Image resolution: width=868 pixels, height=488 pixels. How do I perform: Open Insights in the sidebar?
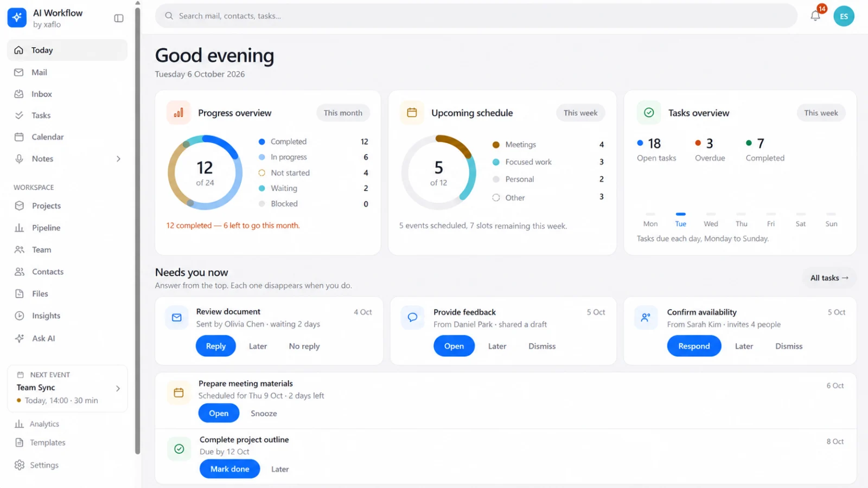pyautogui.click(x=67, y=316)
